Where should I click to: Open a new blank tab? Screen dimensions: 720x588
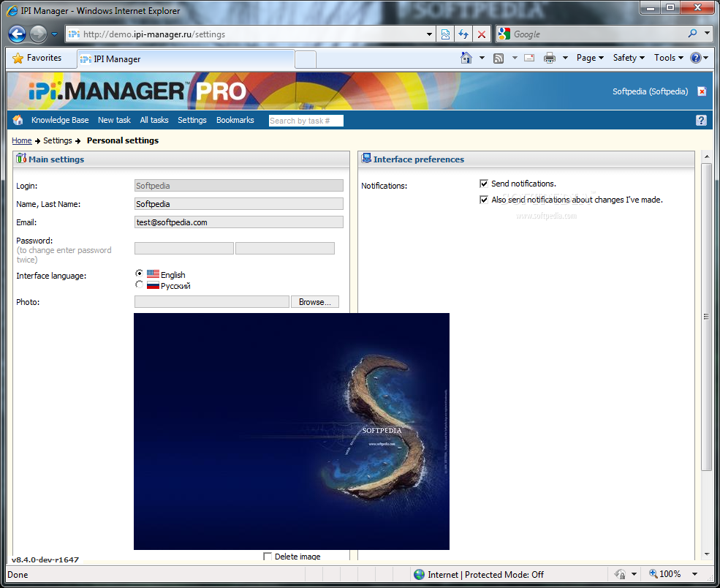305,60
